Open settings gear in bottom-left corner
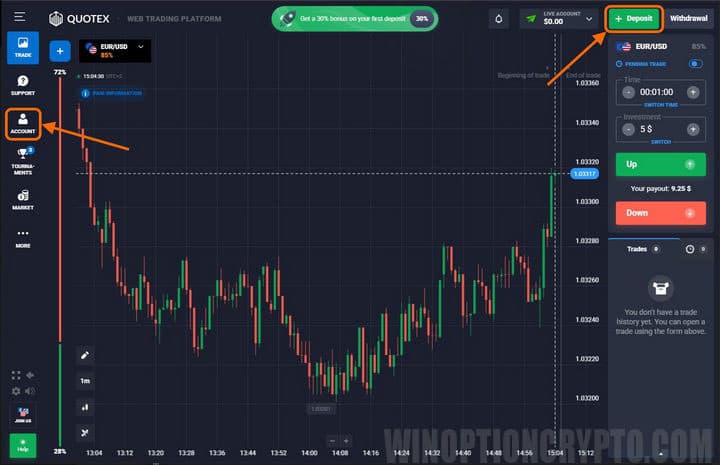The height and width of the screenshot is (465, 720). 16,391
